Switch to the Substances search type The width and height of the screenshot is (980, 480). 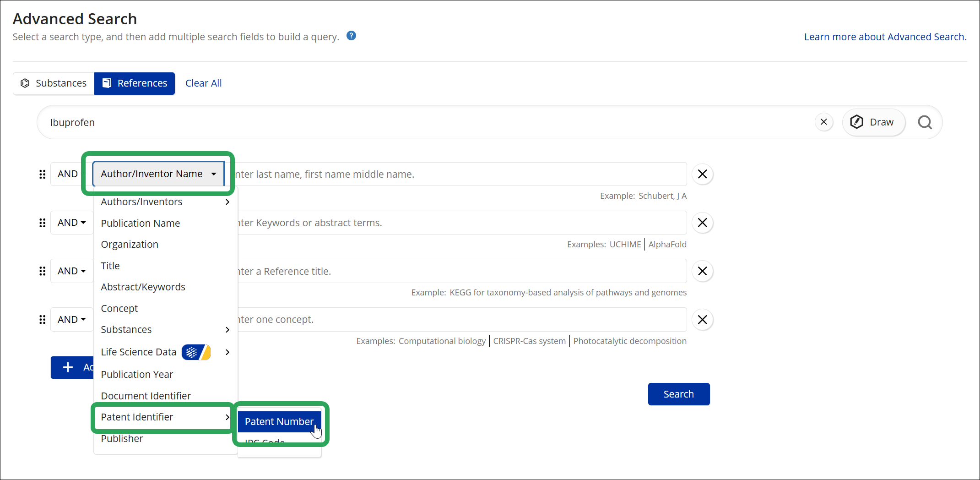point(54,83)
